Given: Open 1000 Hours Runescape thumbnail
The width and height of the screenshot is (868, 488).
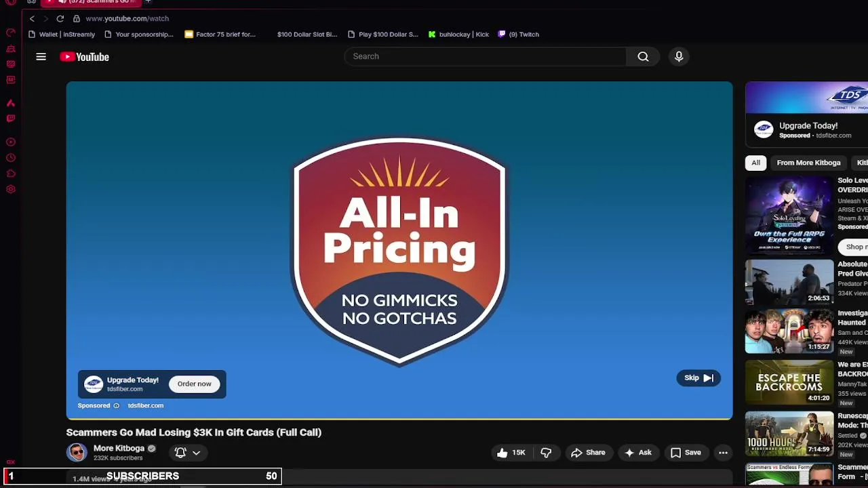Looking at the screenshot, I should [x=789, y=434].
